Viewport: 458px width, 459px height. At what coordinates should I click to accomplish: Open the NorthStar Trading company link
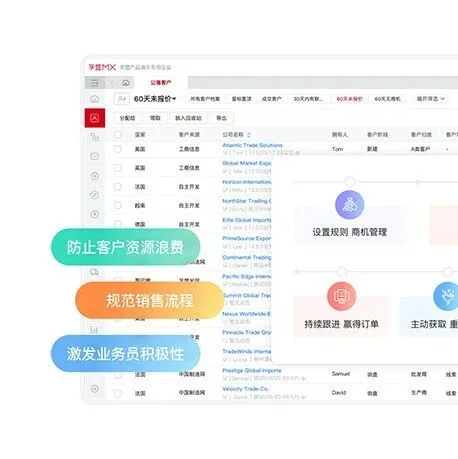point(247,201)
